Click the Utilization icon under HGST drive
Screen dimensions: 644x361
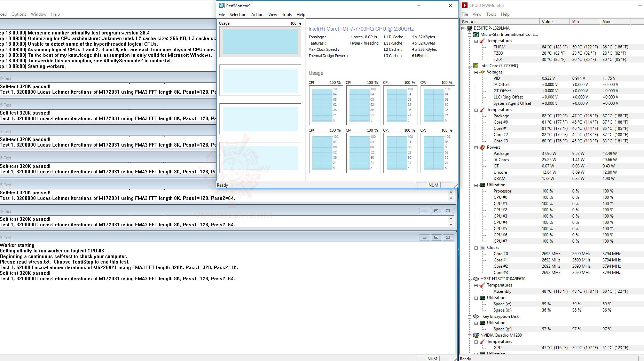[482, 298]
